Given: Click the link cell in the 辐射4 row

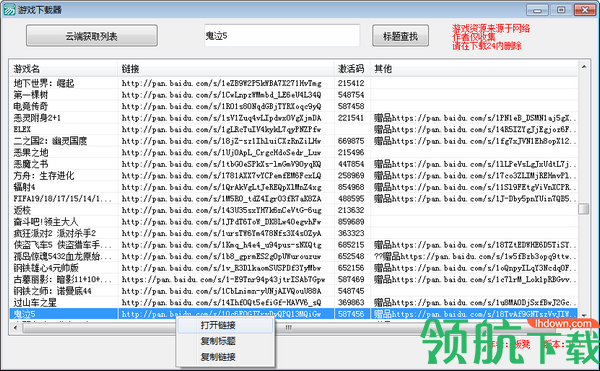Looking at the screenshot, I should [x=222, y=187].
